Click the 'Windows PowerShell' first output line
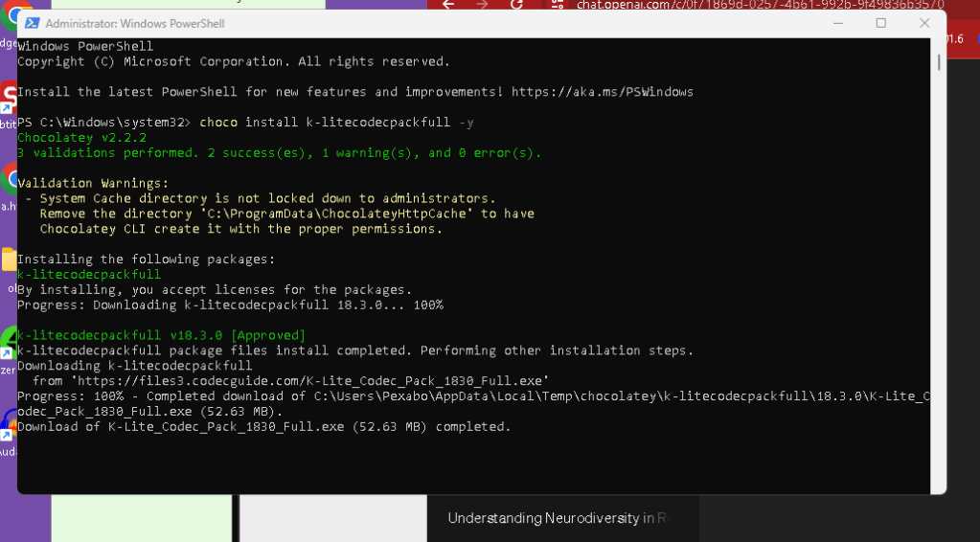 85,46
